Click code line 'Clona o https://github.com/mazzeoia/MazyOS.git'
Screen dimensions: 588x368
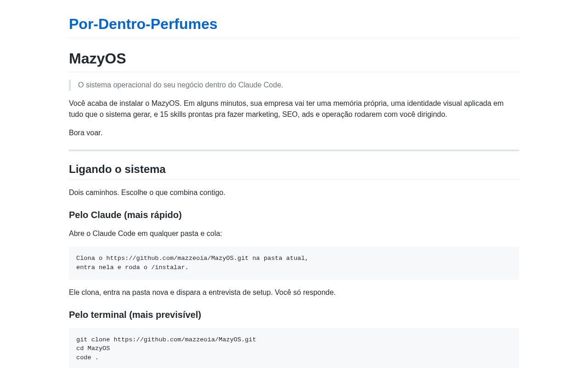point(192,259)
